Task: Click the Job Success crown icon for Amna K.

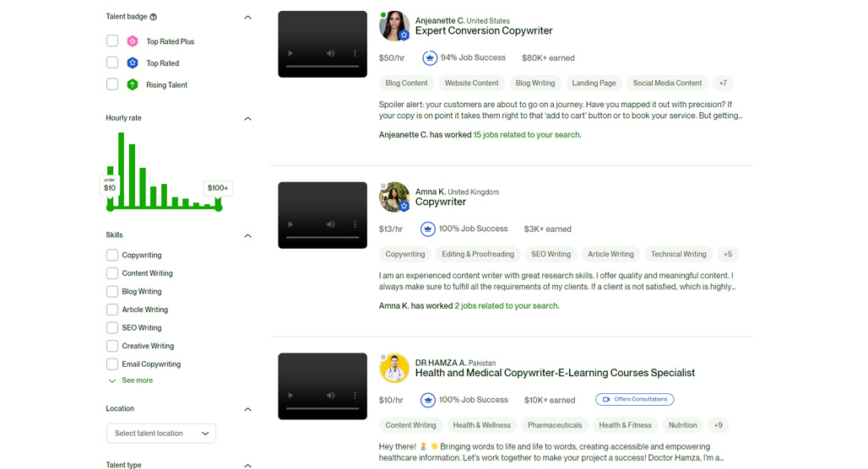Action: pyautogui.click(x=427, y=229)
